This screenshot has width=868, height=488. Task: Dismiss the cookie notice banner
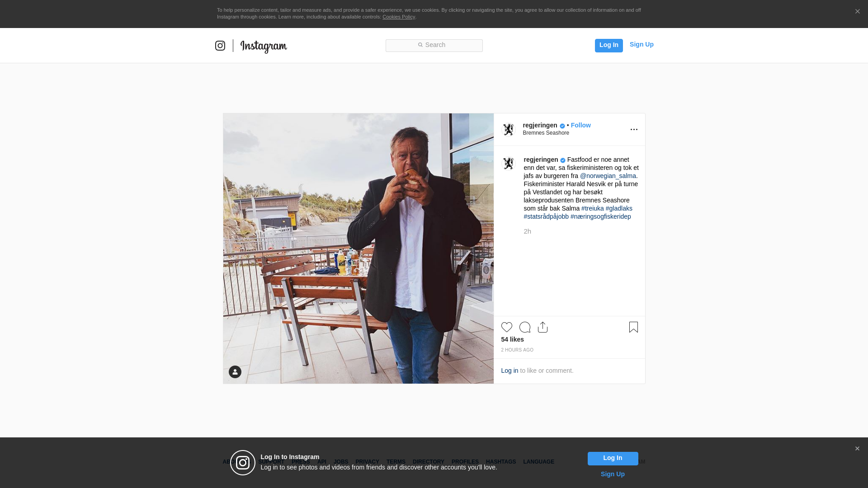click(x=857, y=12)
